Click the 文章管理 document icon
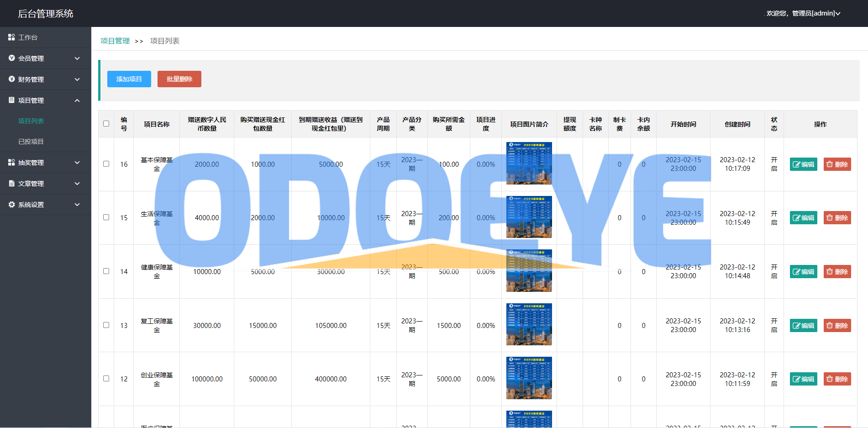Screen dimensions: 868x428 click(x=11, y=184)
